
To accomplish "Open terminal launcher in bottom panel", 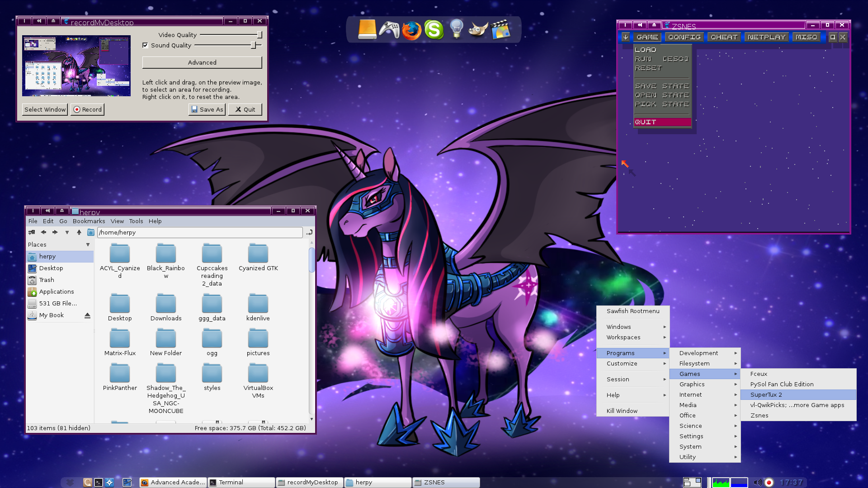I will [x=99, y=483].
